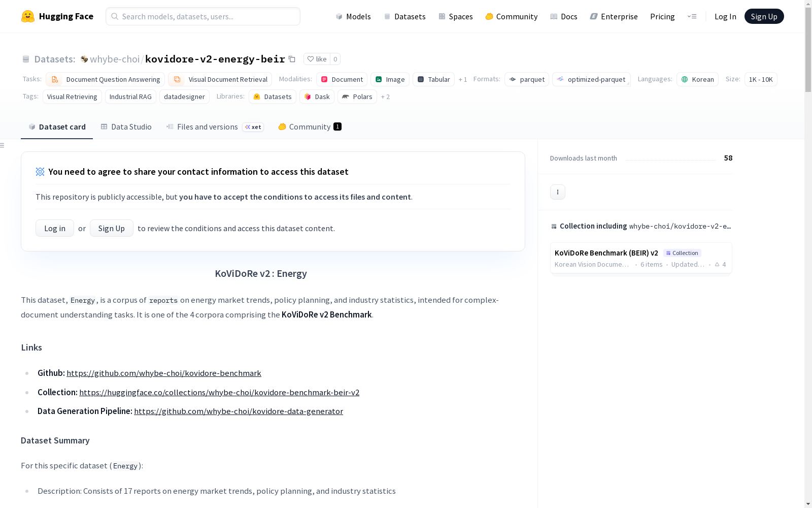The width and height of the screenshot is (812, 508).
Task: Click the Industrial RAG tag
Action: tap(130, 97)
